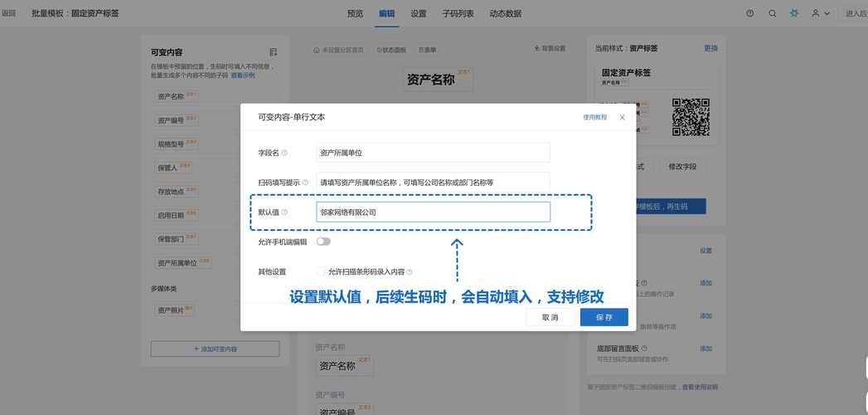Click into the 字段名 input field
Image resolution: width=868 pixels, height=415 pixels.
click(433, 153)
